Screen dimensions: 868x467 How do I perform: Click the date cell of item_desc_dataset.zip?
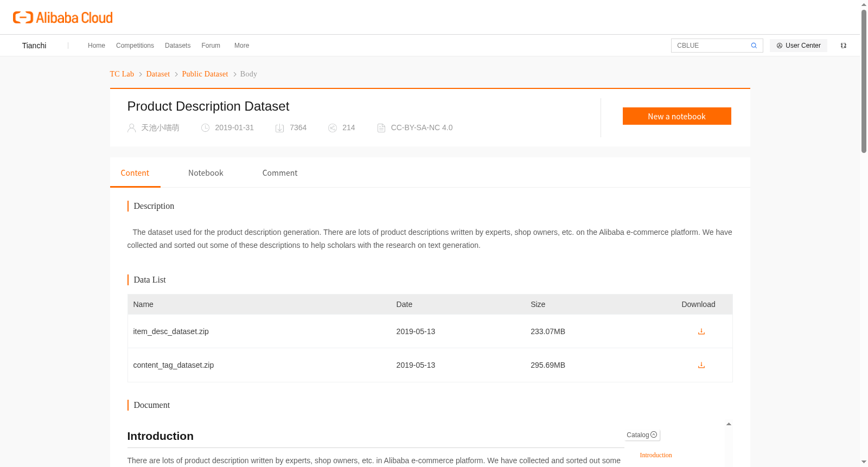pos(416,331)
